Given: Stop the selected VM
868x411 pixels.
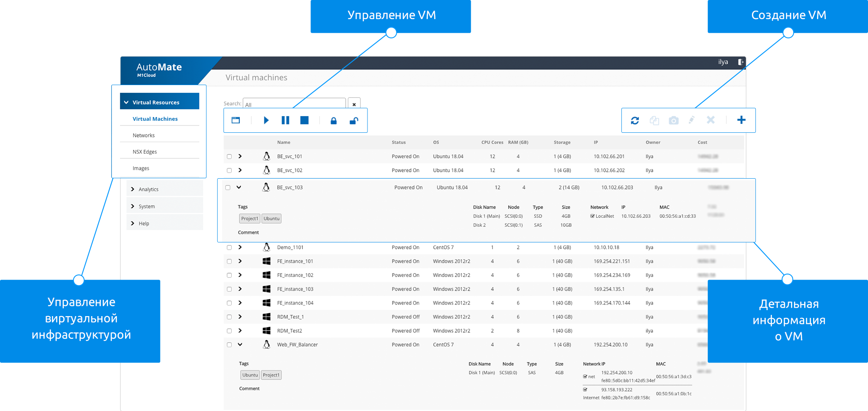Looking at the screenshot, I should [x=305, y=120].
